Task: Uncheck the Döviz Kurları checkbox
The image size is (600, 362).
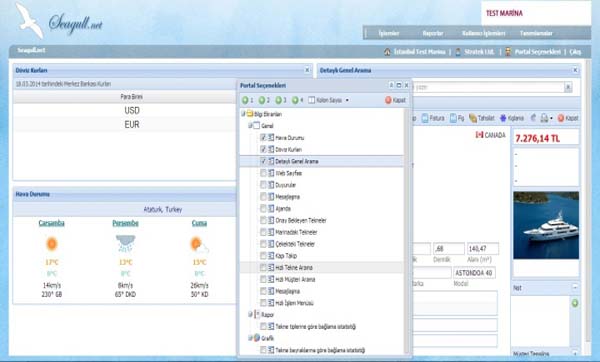Action: point(263,149)
